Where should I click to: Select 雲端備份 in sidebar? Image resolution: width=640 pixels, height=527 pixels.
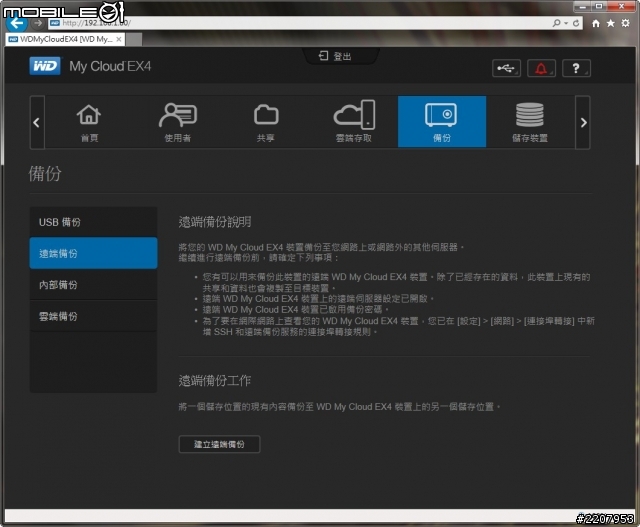pos(93,316)
